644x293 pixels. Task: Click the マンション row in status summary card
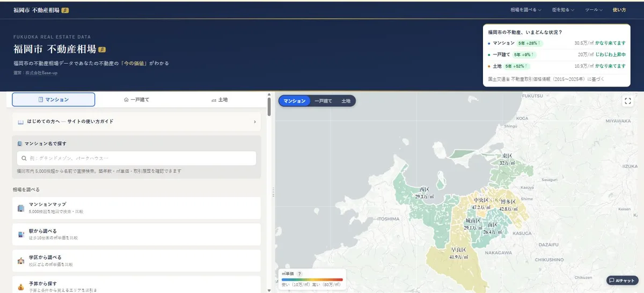[x=557, y=42]
